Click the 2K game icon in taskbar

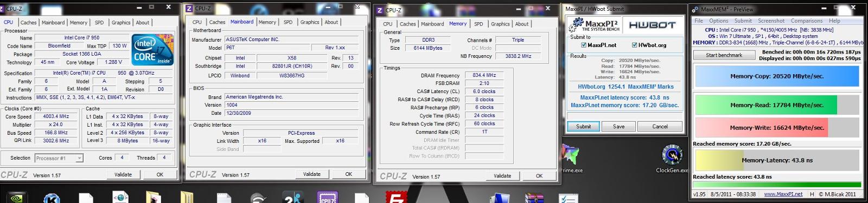point(293,198)
